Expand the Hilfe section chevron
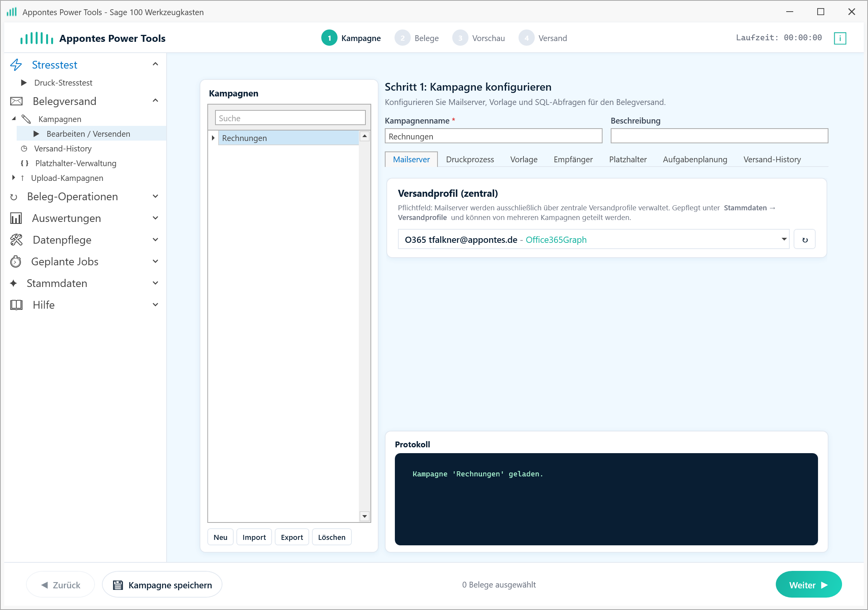This screenshot has width=868, height=610. click(155, 305)
